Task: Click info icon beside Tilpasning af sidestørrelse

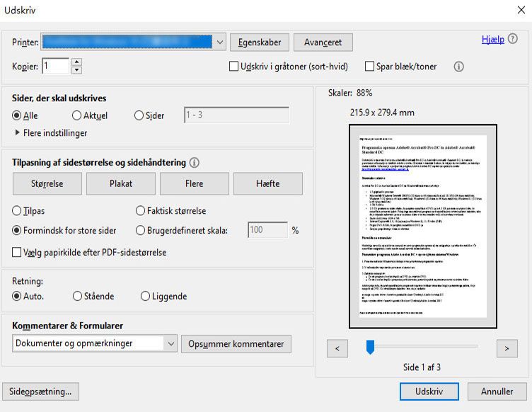Action: 194,163
